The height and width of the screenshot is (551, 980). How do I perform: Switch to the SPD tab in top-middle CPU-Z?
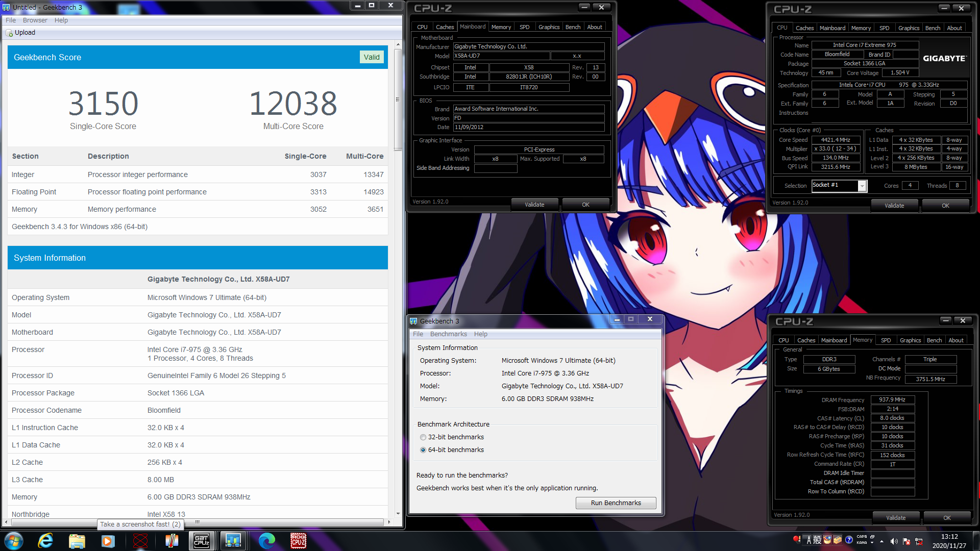pyautogui.click(x=525, y=27)
